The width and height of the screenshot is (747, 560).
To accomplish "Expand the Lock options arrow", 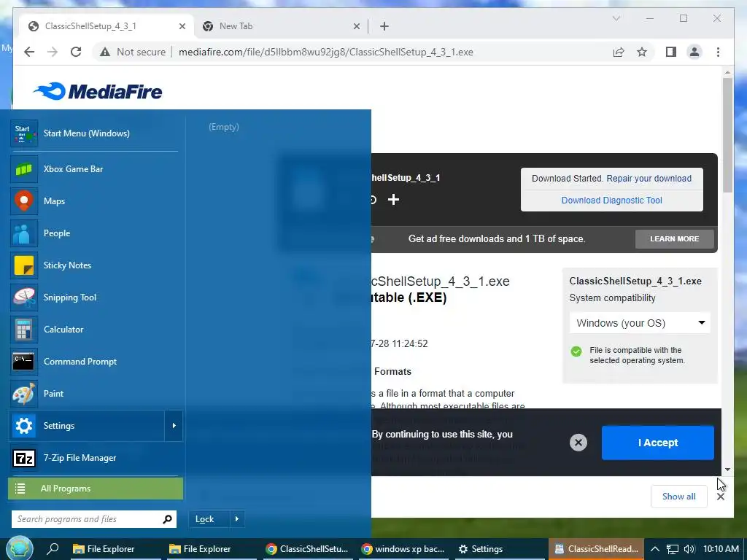I will pos(237,519).
